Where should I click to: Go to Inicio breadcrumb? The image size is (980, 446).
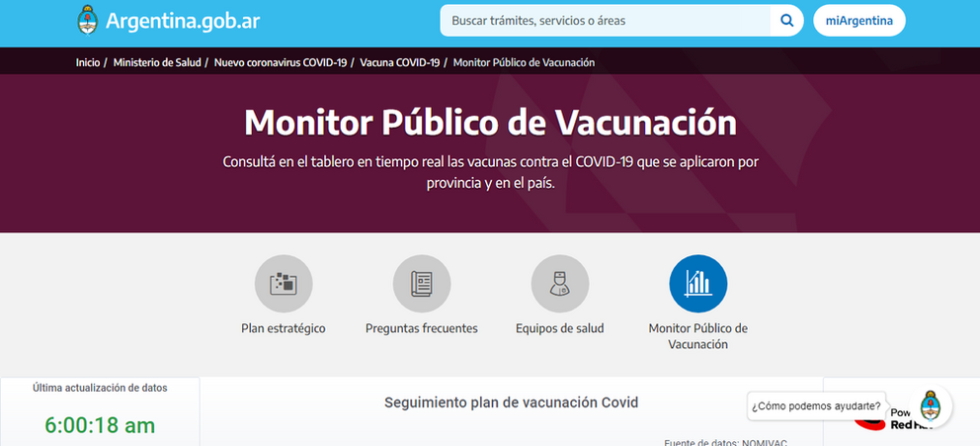(88, 62)
